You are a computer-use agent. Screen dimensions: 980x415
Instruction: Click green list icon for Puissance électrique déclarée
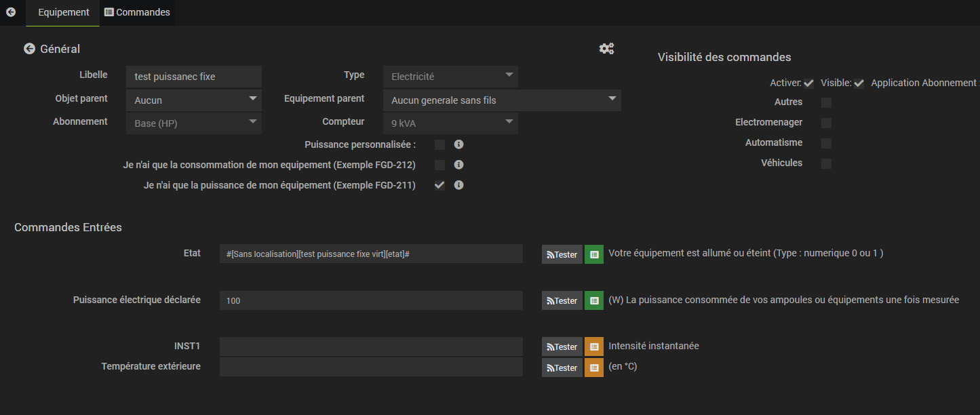click(x=593, y=300)
